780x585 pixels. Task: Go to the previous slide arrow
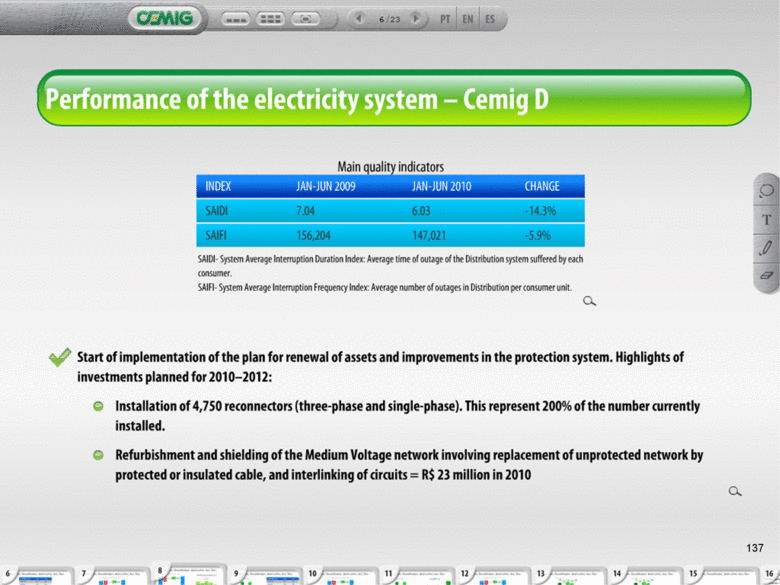pos(359,19)
